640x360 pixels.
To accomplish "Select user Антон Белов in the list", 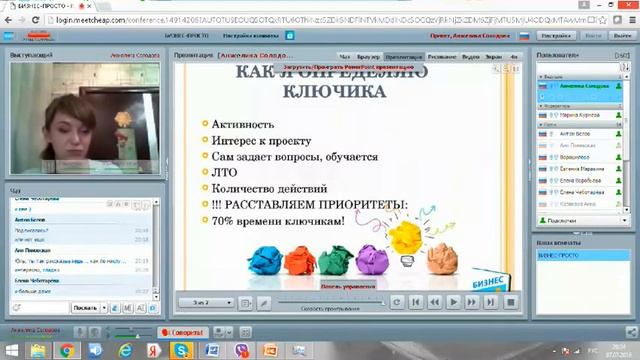I will 579,134.
